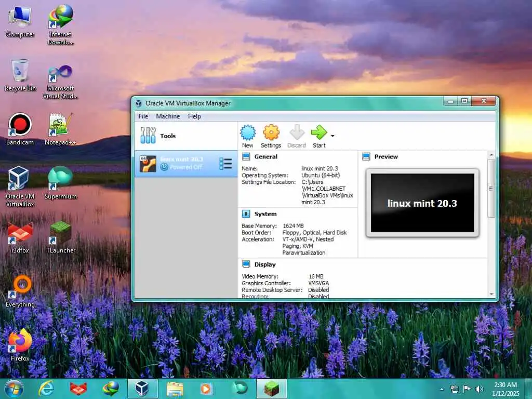Click Action Center flag tray icon
Screen dimensions: 532x399
(x=467, y=389)
